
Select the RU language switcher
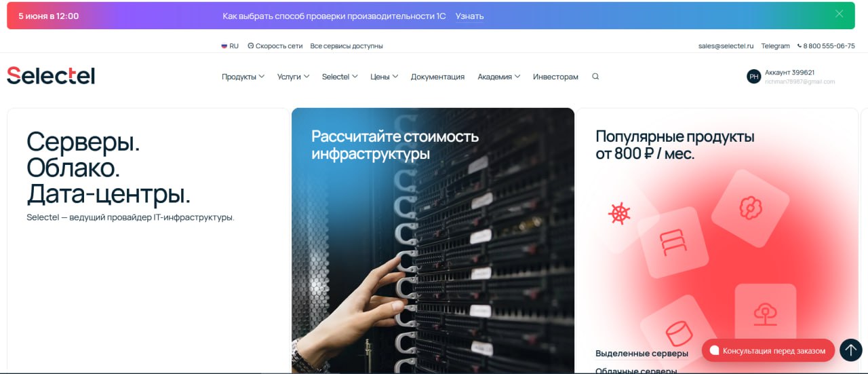click(230, 46)
